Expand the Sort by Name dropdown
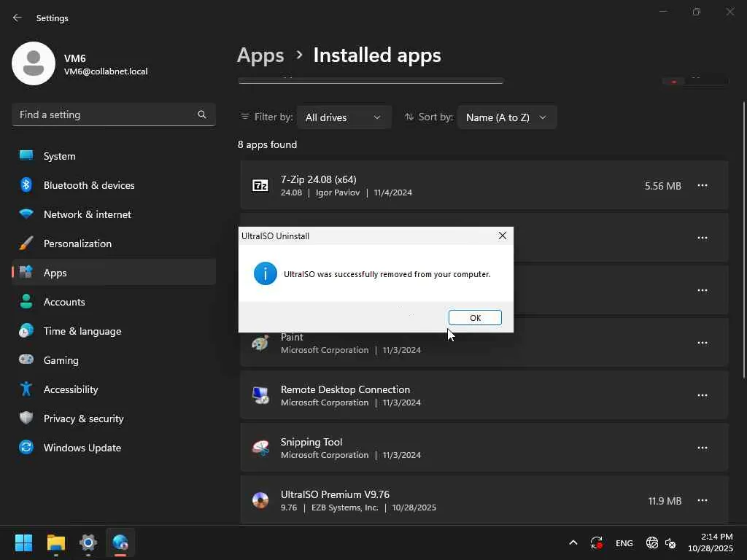Viewport: 747px width, 560px height. tap(506, 117)
